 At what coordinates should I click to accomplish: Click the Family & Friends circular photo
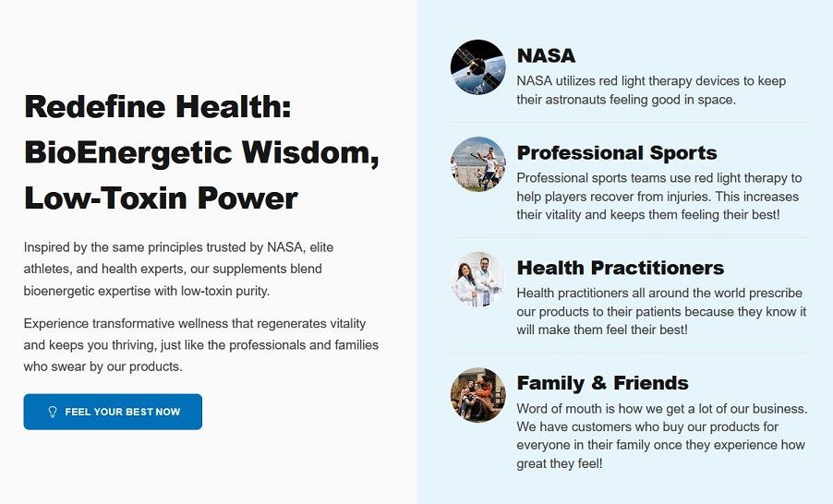click(477, 395)
